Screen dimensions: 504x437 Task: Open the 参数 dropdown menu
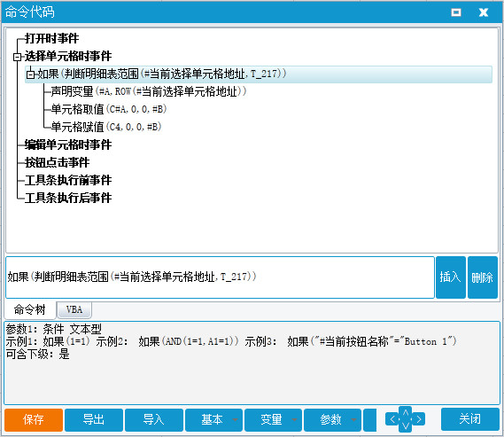click(332, 419)
